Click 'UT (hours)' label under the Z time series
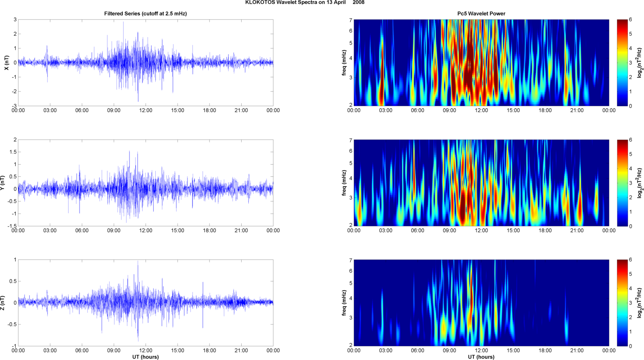644x360 pixels. pos(146,357)
